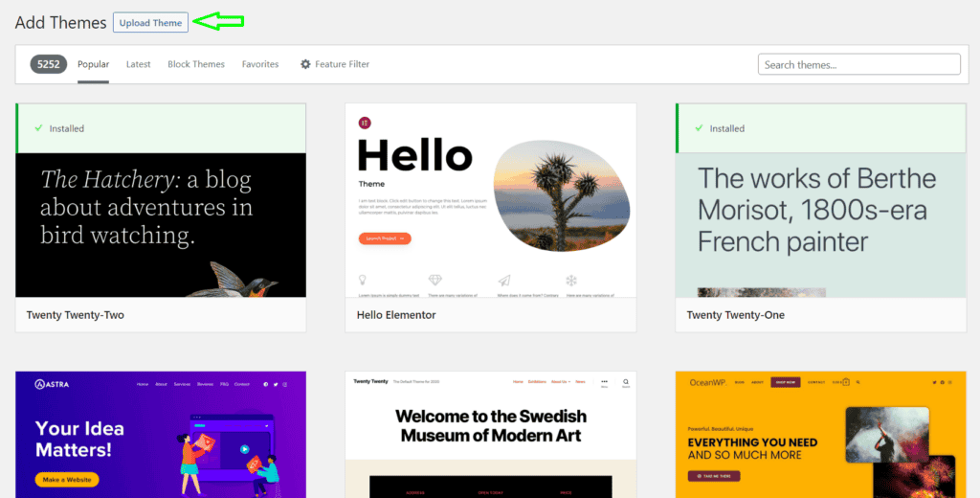This screenshot has width=980, height=498.
Task: Click the Upload Theme button
Action: click(150, 23)
